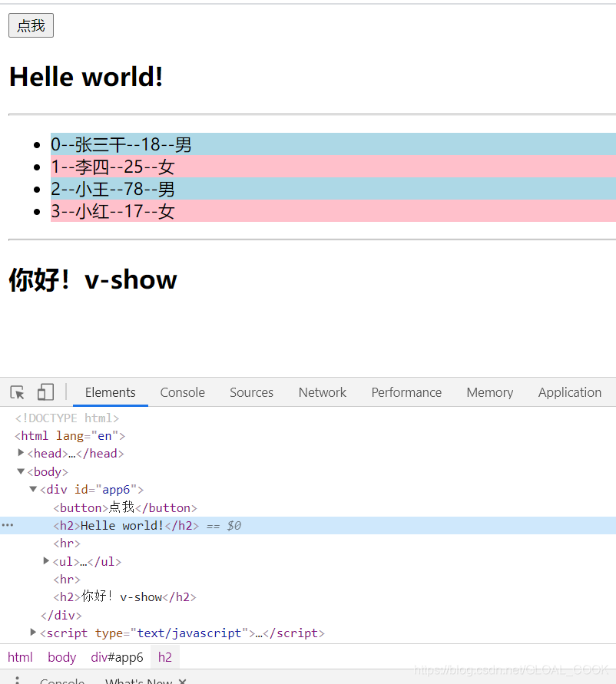Click the Helle world! page heading
The image size is (616, 684).
86,77
